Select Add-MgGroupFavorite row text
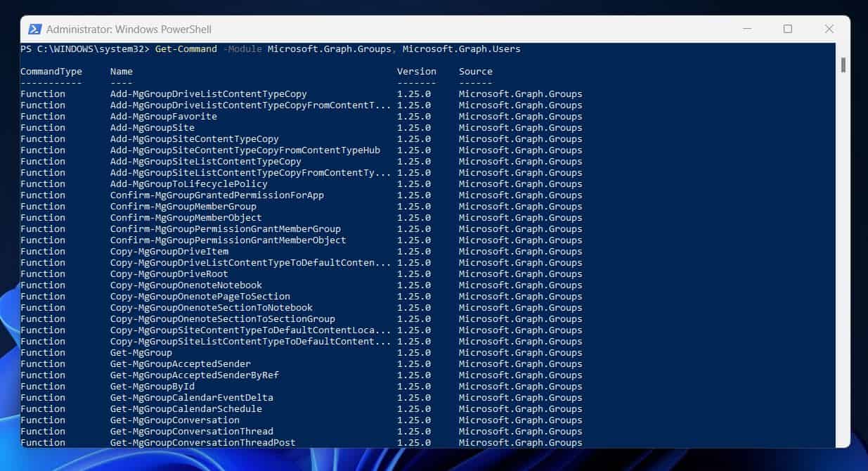The height and width of the screenshot is (471, 868). tap(164, 117)
